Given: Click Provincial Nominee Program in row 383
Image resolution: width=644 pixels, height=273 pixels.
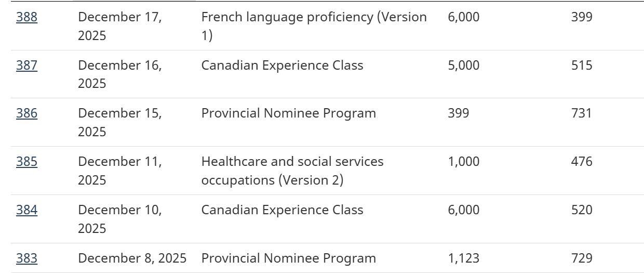Looking at the screenshot, I should (x=288, y=258).
